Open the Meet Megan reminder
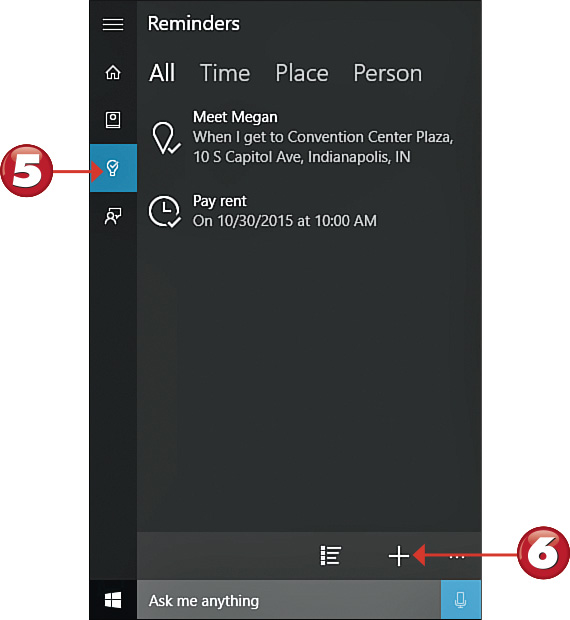 302,137
